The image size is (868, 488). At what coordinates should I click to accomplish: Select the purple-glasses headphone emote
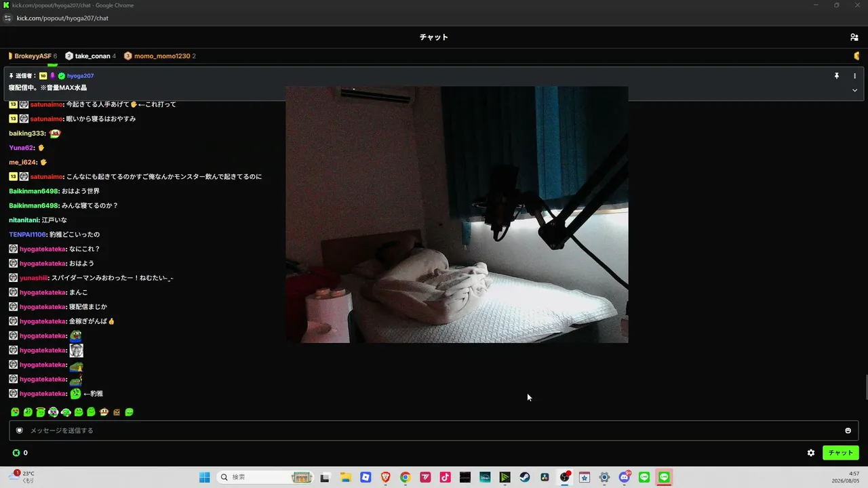53,412
